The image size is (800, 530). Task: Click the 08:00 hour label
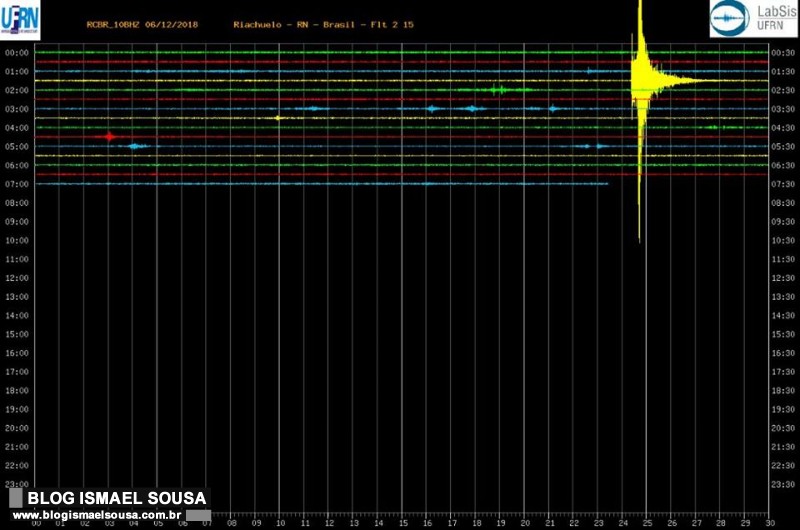(x=17, y=203)
